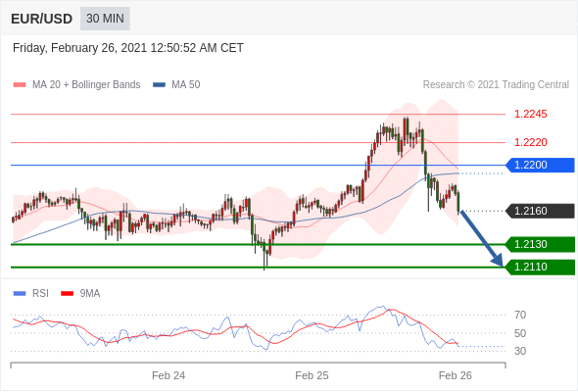Click the Feb 24 date axis label
This screenshot has width=578, height=392.
pos(169,375)
